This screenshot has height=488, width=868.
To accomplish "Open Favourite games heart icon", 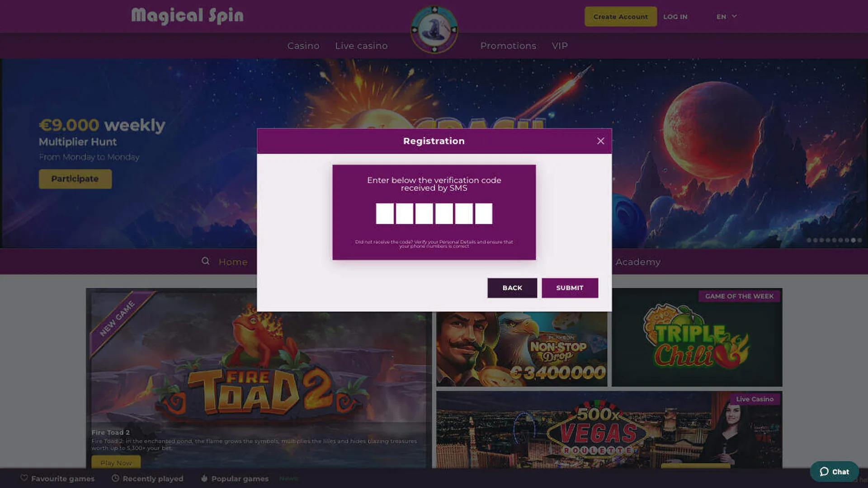I will (24, 478).
